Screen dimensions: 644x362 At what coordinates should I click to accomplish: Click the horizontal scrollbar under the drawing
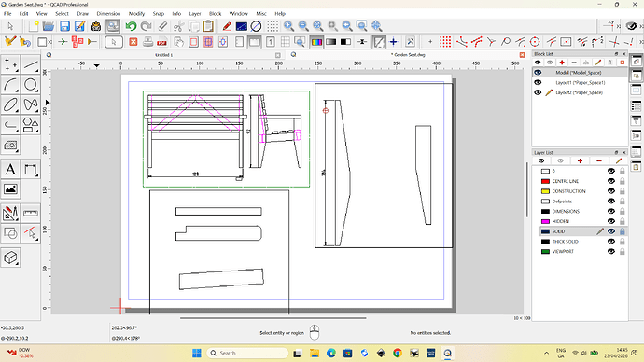coord(273,317)
